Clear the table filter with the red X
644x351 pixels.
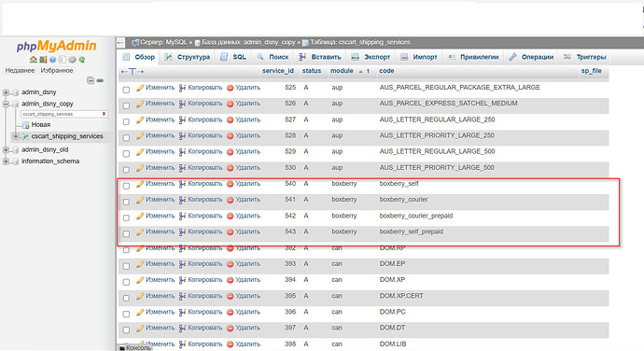click(104, 114)
